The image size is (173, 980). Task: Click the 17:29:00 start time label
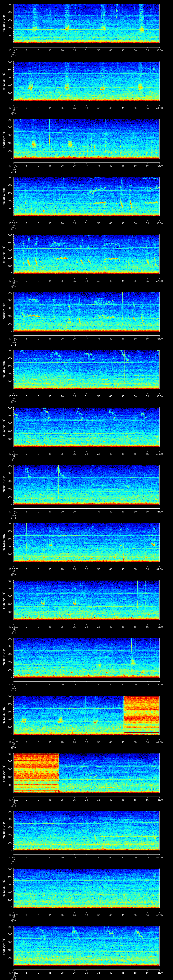click(14, 50)
